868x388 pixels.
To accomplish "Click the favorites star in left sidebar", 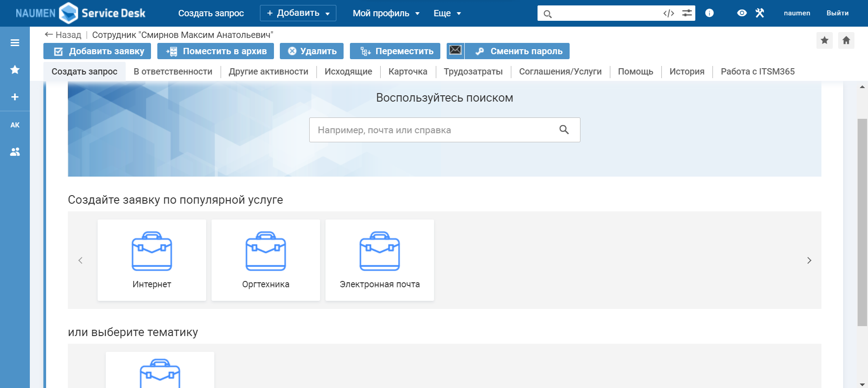I will [x=15, y=70].
